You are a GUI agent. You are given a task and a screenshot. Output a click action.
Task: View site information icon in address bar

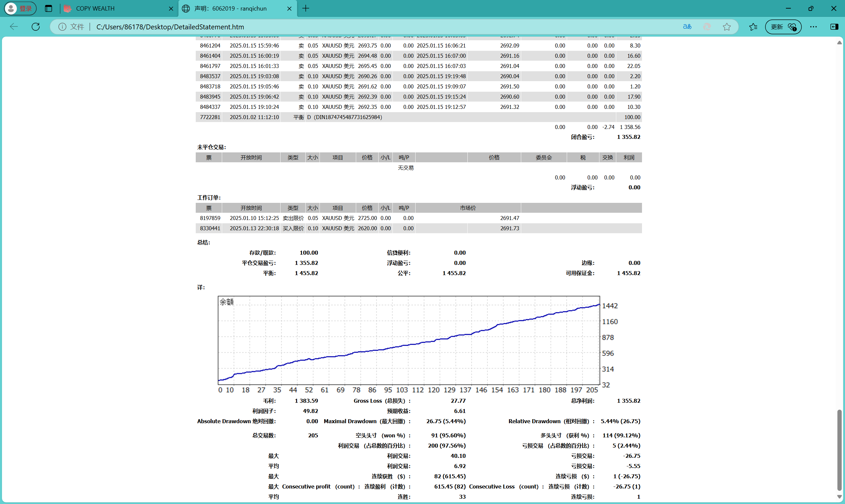click(x=62, y=27)
